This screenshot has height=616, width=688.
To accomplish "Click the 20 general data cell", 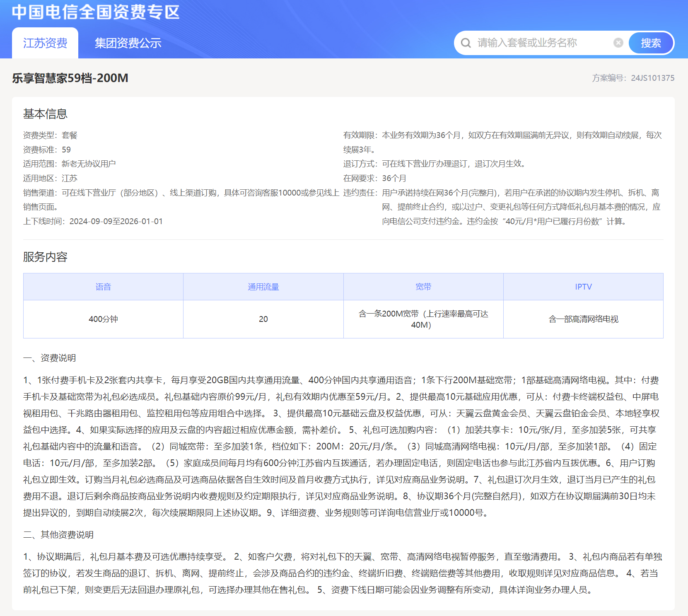I will coord(263,319).
